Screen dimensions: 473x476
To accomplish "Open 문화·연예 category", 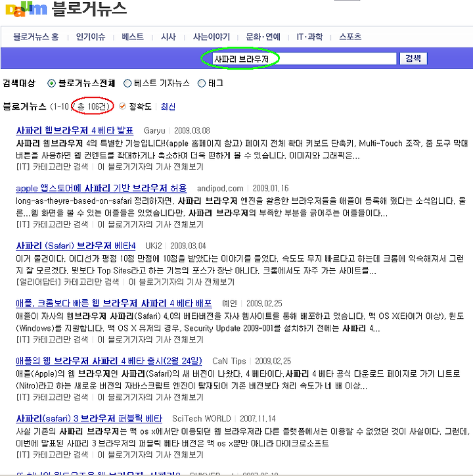I will pos(263,37).
